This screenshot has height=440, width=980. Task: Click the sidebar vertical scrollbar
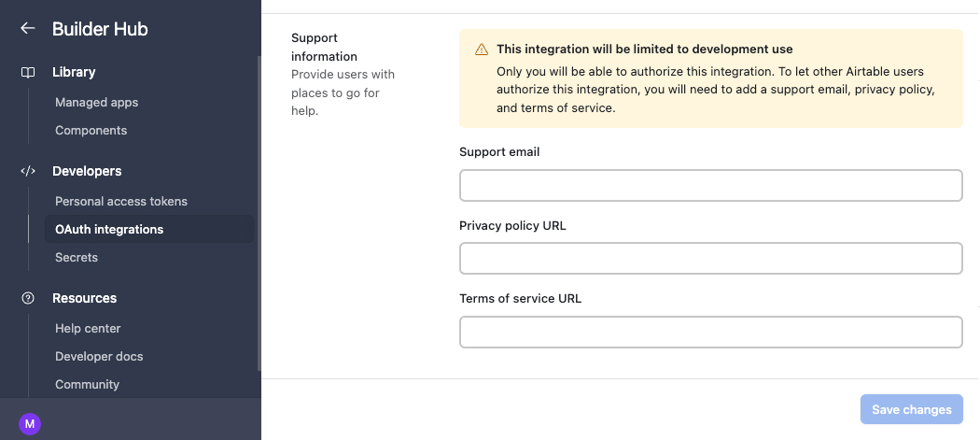point(259,213)
